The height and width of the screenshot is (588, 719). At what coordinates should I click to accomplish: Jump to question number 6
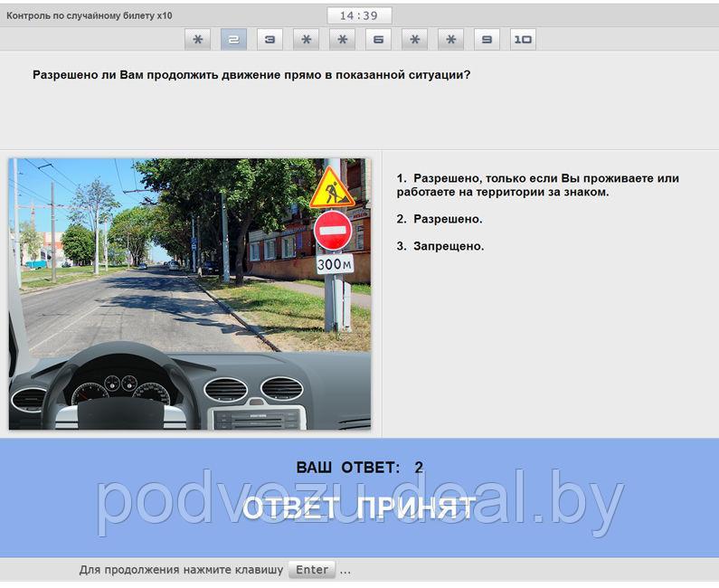pos(378,39)
